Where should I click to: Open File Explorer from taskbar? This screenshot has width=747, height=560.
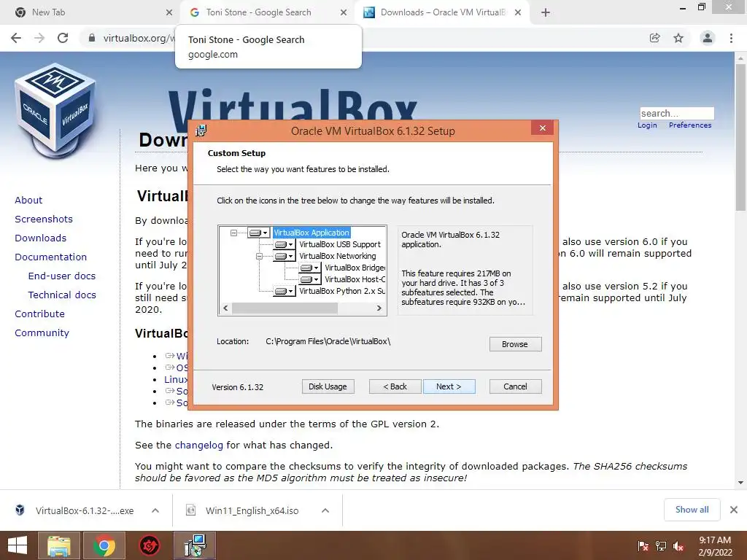59,545
